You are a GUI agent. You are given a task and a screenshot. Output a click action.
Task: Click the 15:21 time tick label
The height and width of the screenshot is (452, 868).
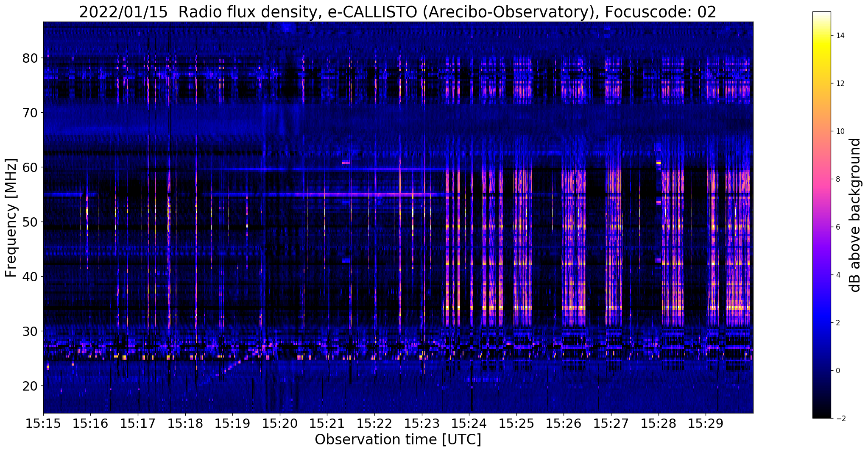point(327,424)
